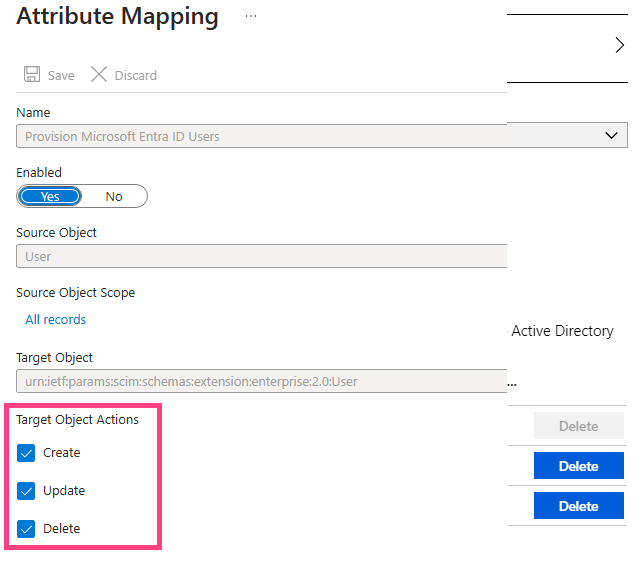Click the Discard X icon

tap(99, 75)
